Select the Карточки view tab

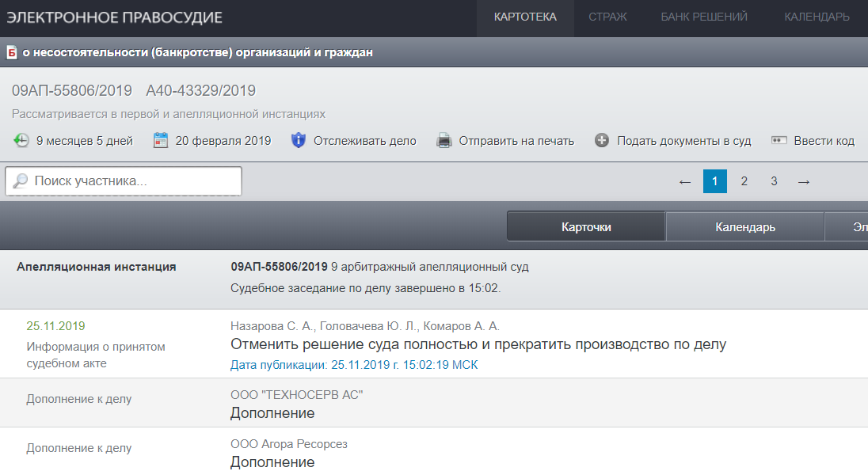coord(586,227)
